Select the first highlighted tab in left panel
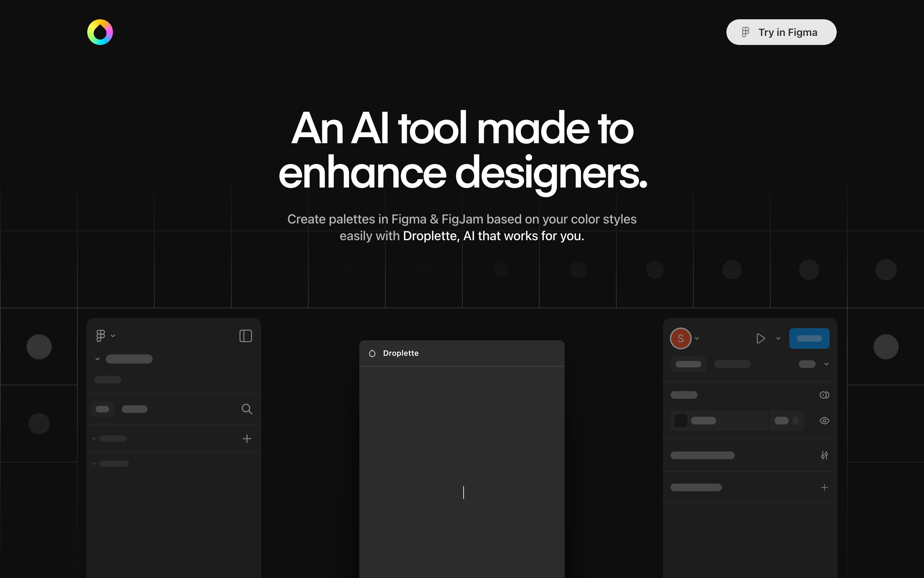 102,409
